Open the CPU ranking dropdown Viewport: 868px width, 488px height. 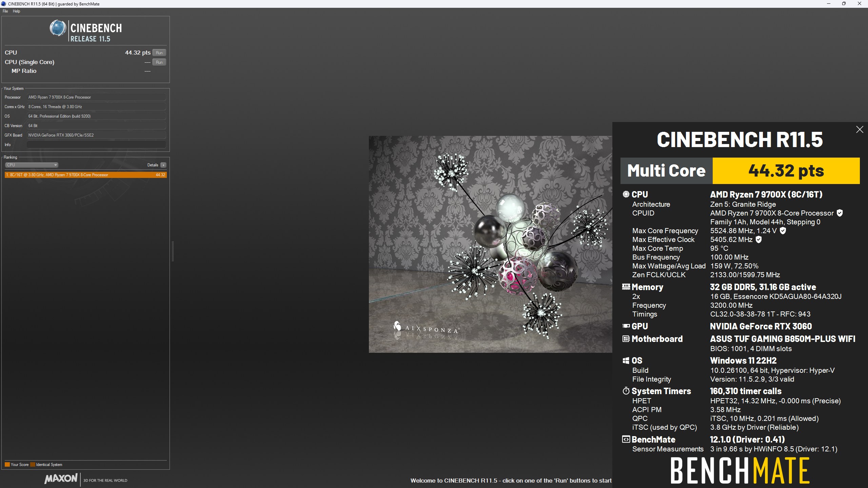pos(32,165)
